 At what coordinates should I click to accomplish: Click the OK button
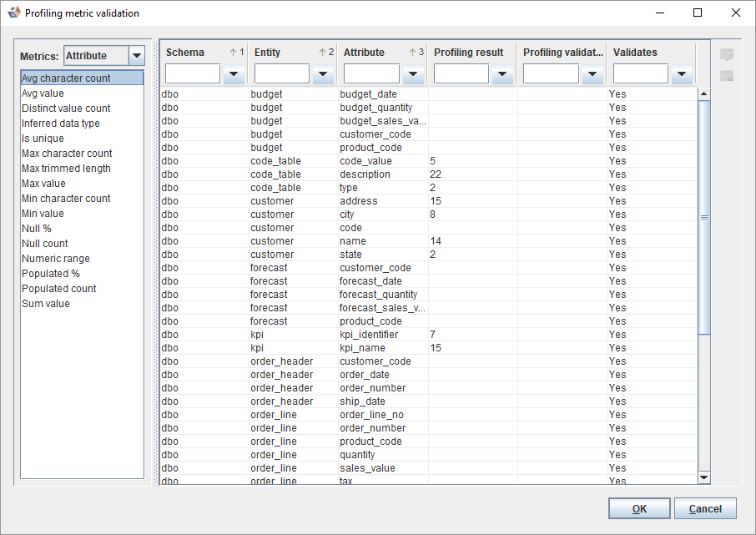pyautogui.click(x=639, y=508)
